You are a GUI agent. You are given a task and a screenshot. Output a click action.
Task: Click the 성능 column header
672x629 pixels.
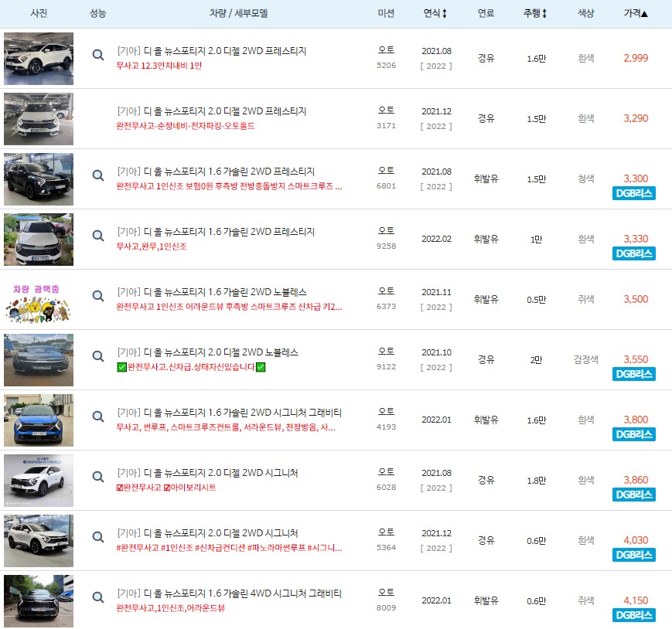click(x=97, y=13)
